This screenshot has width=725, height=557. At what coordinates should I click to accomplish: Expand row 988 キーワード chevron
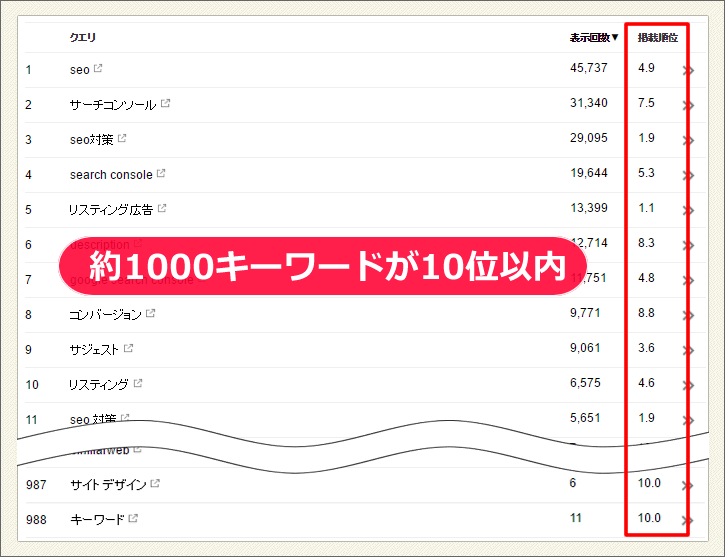coord(688,520)
